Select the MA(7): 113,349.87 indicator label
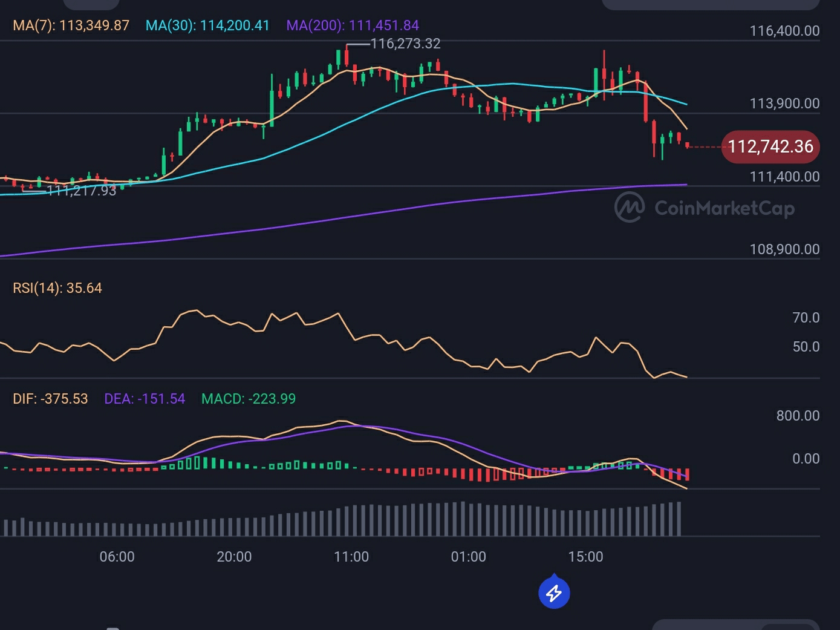This screenshot has height=630, width=840. 71,25
